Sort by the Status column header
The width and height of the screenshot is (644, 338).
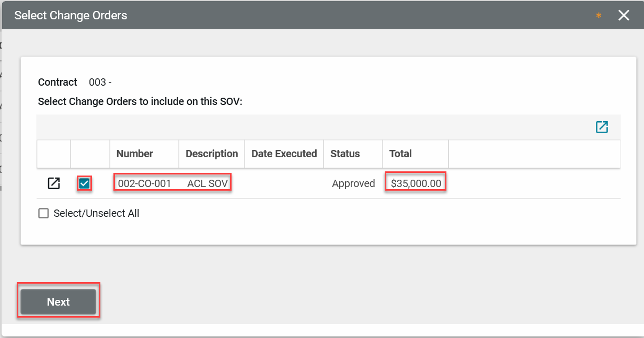click(345, 154)
